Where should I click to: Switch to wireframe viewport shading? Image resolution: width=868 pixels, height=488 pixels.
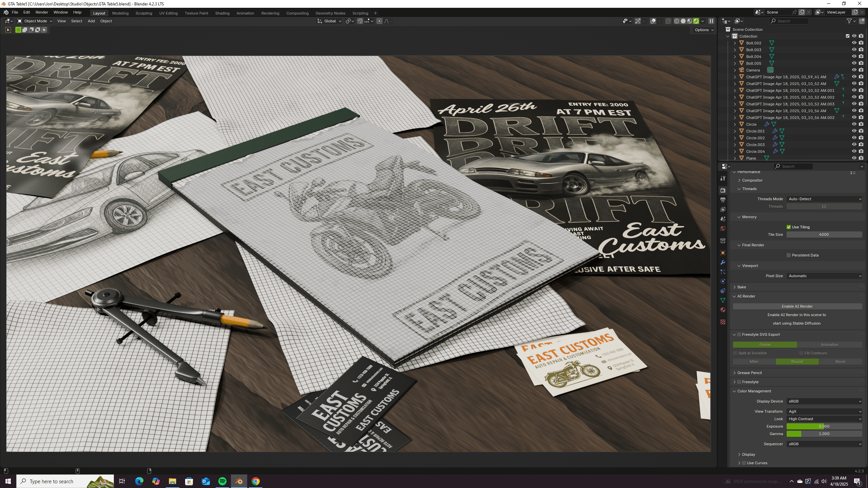point(676,21)
